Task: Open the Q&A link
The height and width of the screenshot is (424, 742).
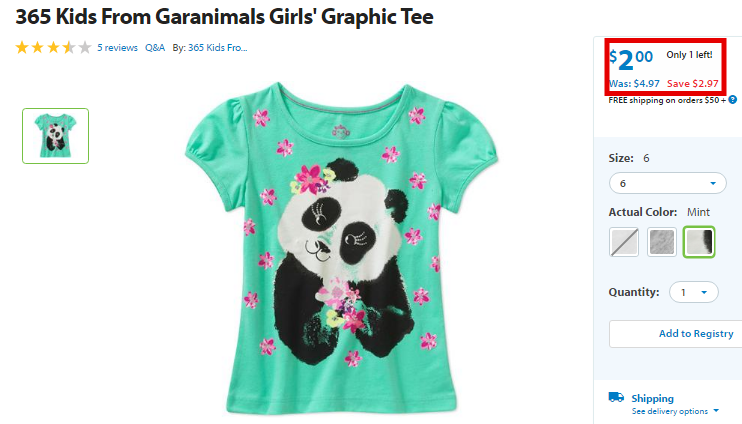Action: tap(155, 48)
